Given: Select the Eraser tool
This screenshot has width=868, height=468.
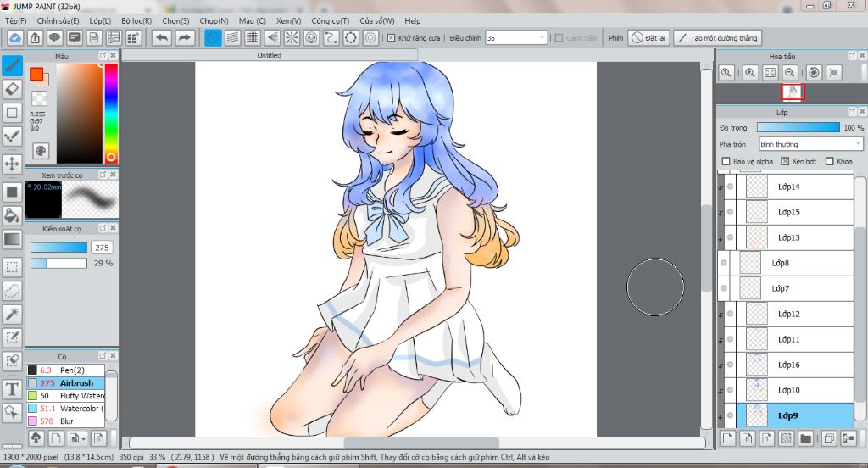Looking at the screenshot, I should coord(12,89).
